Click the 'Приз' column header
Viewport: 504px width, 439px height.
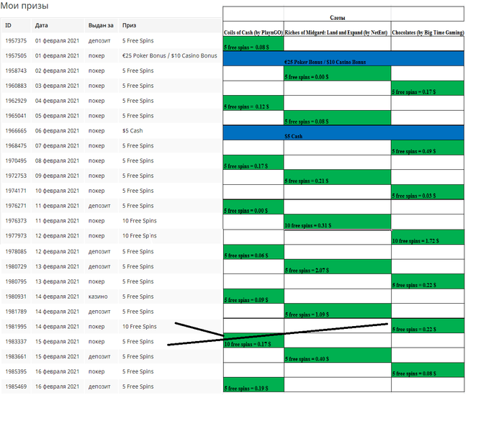(x=129, y=25)
